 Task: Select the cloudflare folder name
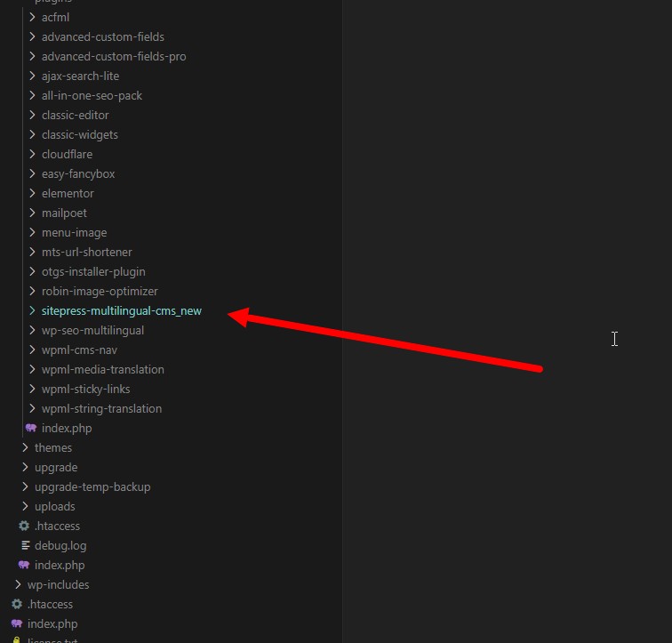pos(68,155)
